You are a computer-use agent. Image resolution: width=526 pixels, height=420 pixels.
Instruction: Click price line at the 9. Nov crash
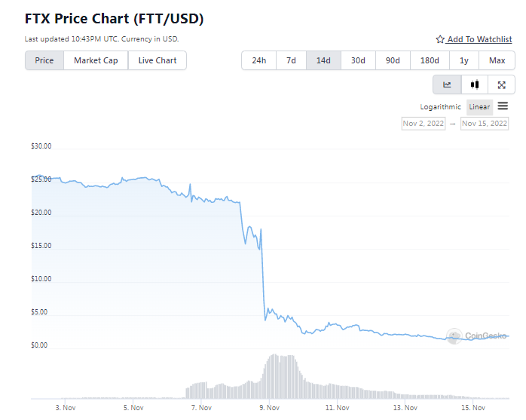[x=263, y=275]
